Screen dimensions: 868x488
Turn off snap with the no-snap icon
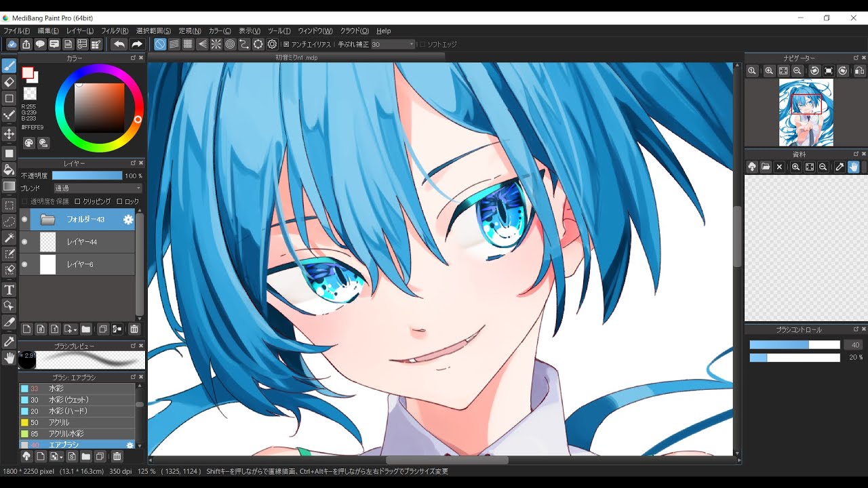(159, 44)
